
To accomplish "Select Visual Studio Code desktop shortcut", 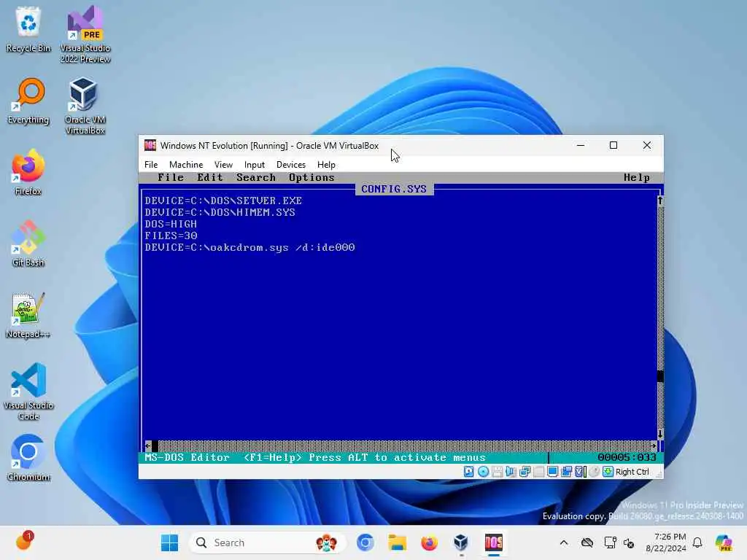I will coord(28,392).
